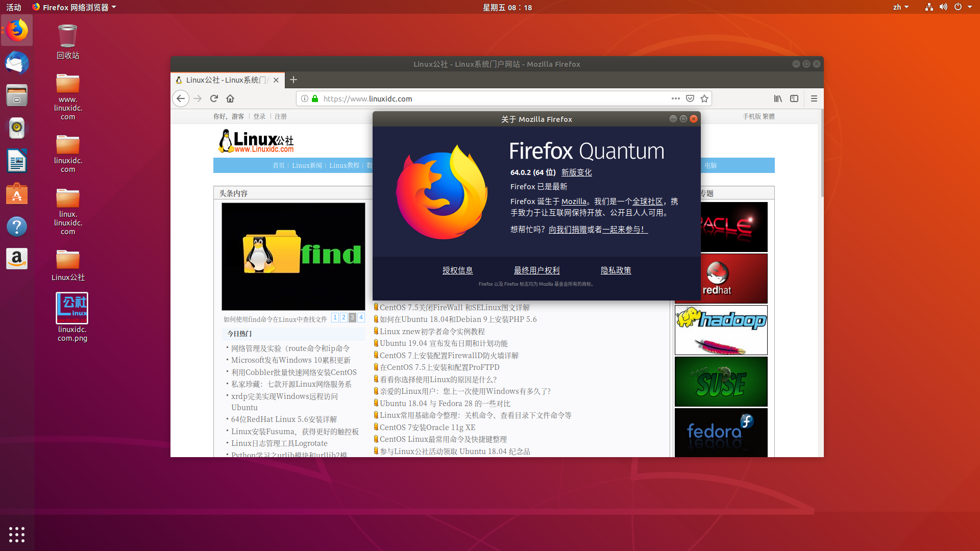980x551 pixels.
Task: Click the forward navigation arrow in Firefox
Action: (198, 98)
